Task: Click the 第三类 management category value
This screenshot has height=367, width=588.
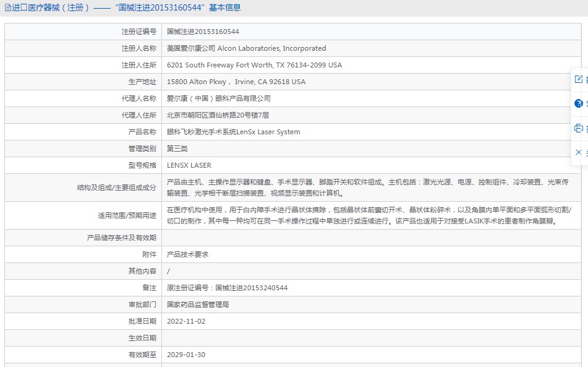Action: coord(177,149)
